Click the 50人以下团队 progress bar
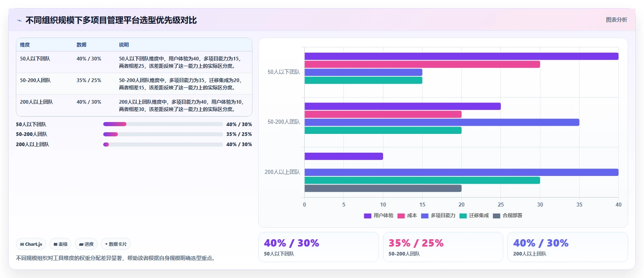The height and width of the screenshot is (278, 644). click(163, 124)
